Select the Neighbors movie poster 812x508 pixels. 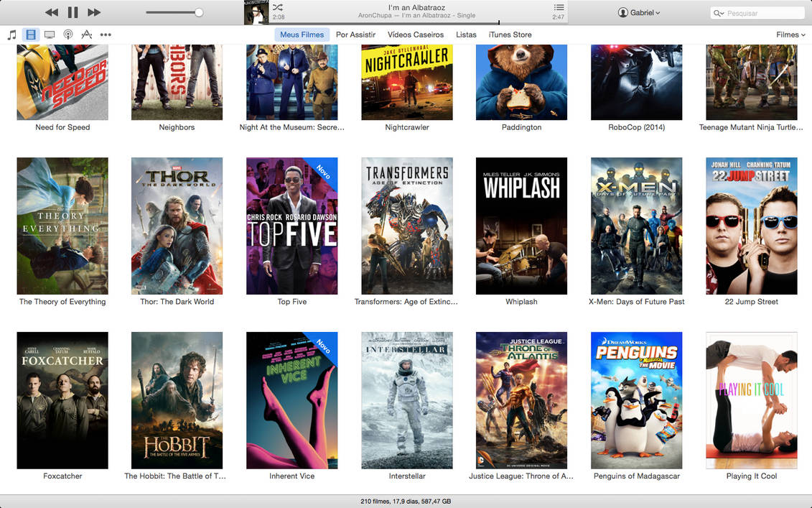pyautogui.click(x=177, y=82)
